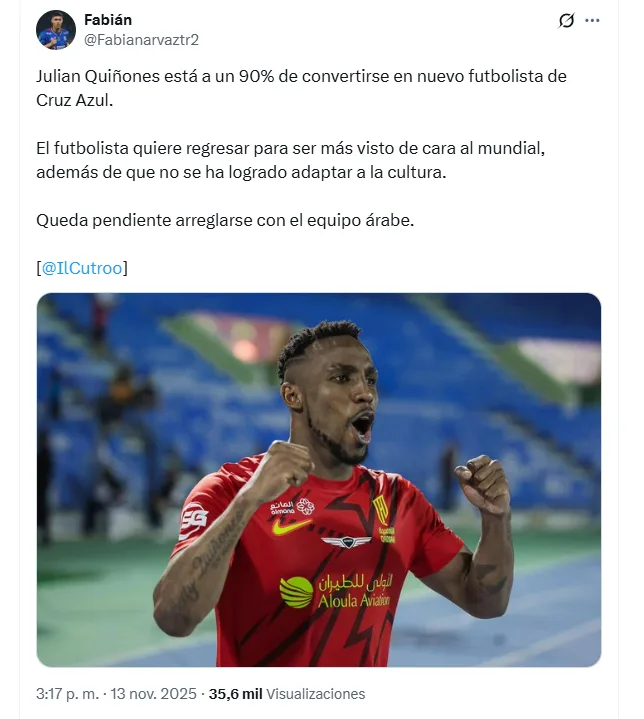This screenshot has width=644, height=719.
Task: Click the 3:17 p. m. timestamp
Action: tap(67, 694)
